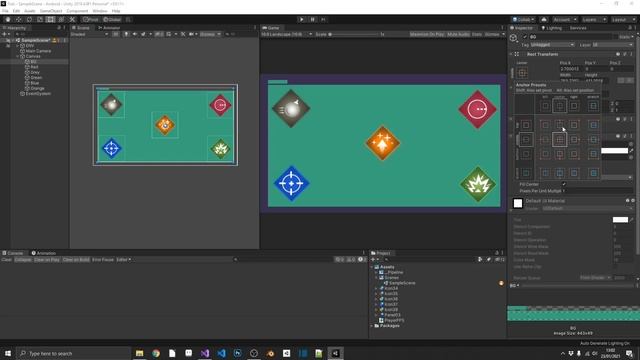
Task: Open the Shaded draw mode dropdown
Action: coord(89,34)
